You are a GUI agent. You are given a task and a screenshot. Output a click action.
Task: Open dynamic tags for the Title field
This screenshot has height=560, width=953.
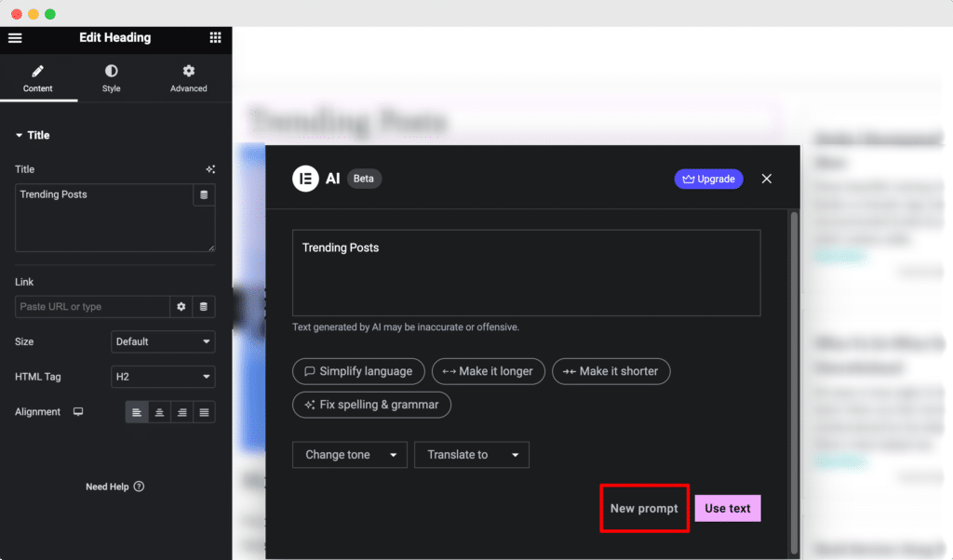(x=210, y=169)
